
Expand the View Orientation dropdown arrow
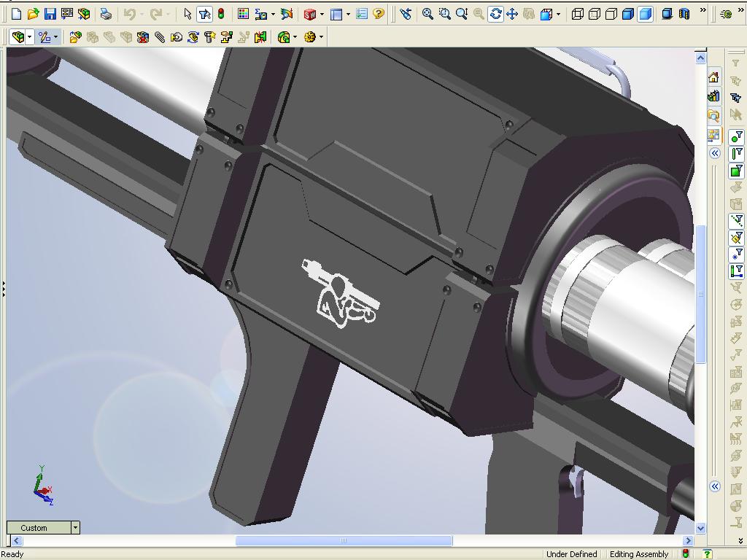558,14
